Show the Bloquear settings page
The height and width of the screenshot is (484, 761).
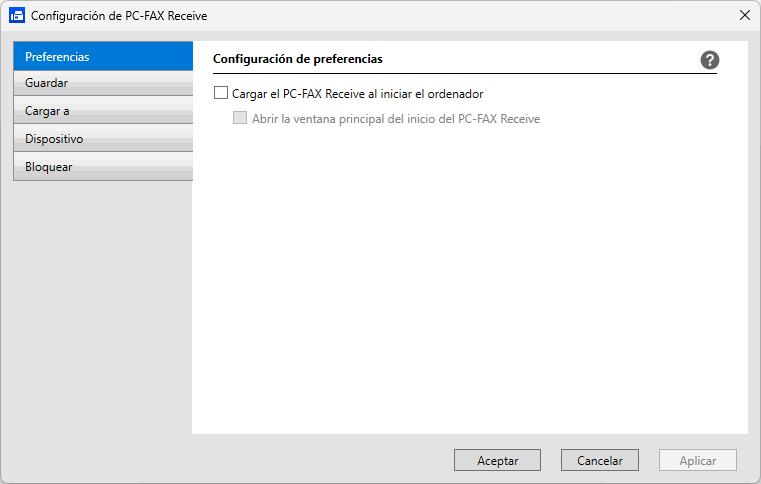point(102,167)
